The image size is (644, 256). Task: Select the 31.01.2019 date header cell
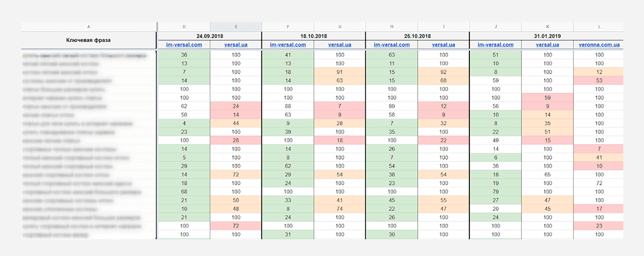(547, 36)
